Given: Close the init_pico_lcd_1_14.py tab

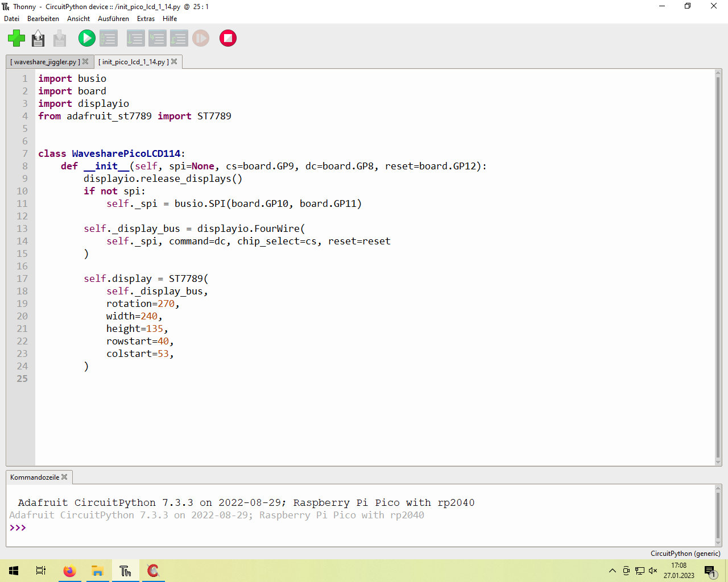Looking at the screenshot, I should coord(174,61).
